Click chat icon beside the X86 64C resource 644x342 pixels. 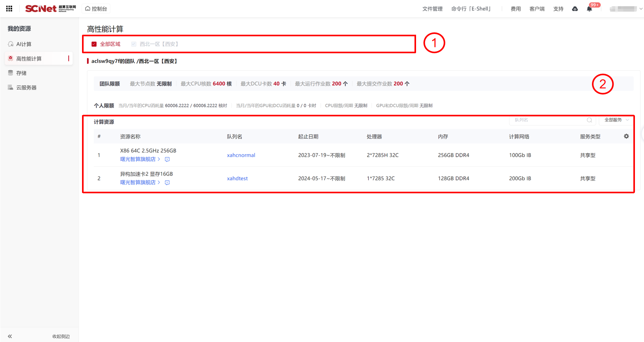click(167, 159)
